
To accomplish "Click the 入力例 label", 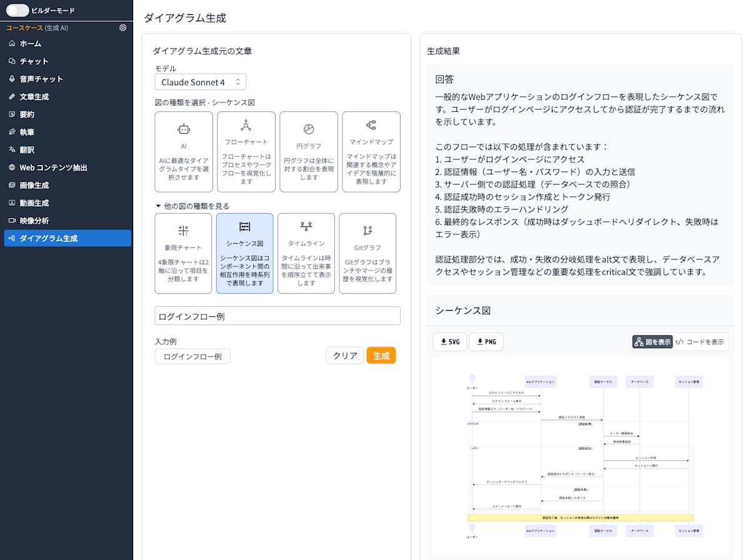I will tap(166, 341).
